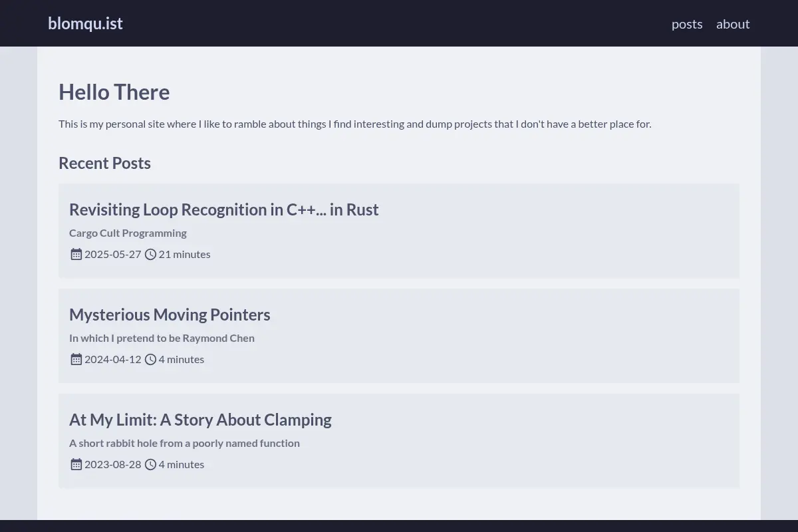The image size is (798, 532).
Task: Open the about navigation item
Action: pyautogui.click(x=733, y=24)
